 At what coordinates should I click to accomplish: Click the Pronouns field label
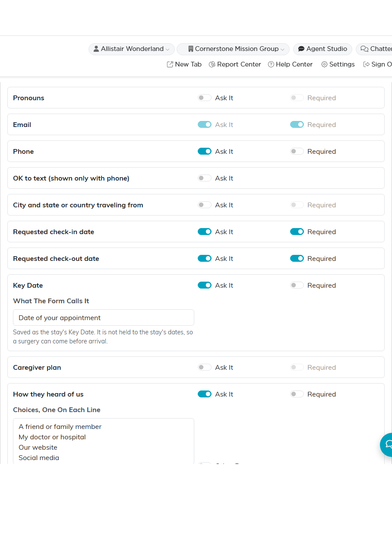point(28,98)
